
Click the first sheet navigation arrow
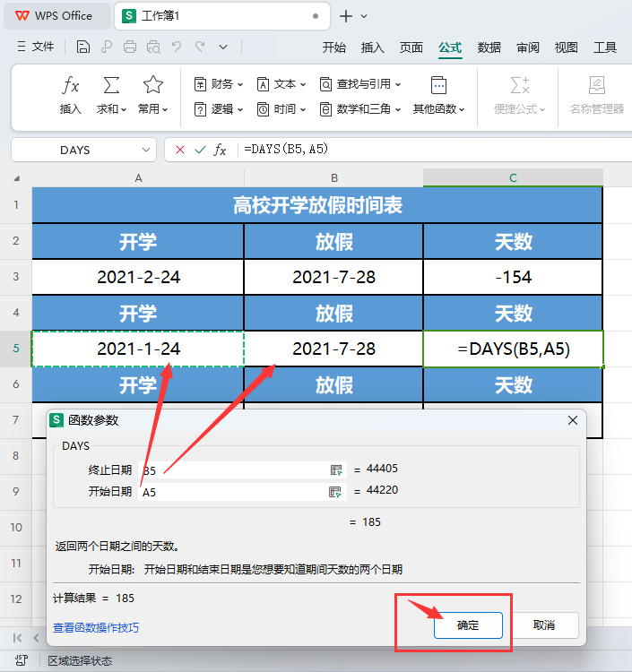[x=17, y=638]
